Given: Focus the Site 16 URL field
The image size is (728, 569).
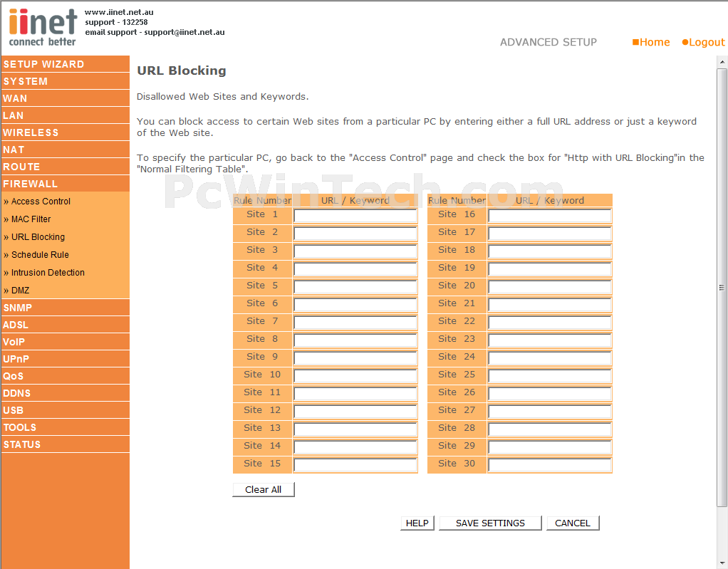Looking at the screenshot, I should [x=550, y=216].
